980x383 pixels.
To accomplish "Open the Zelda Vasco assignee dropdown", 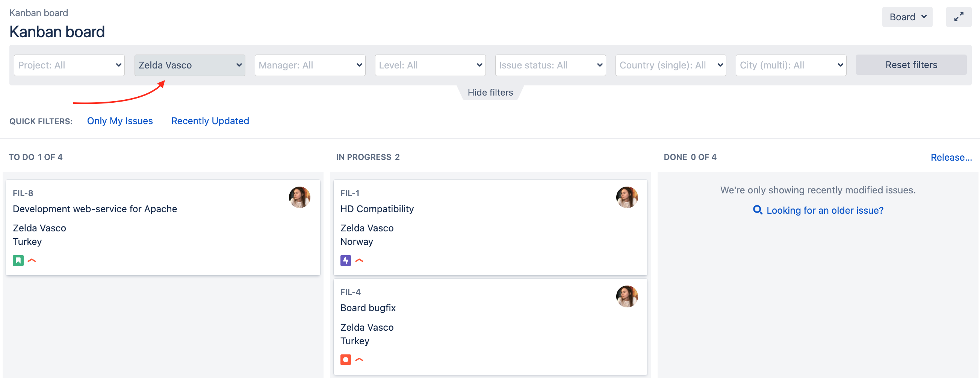I will [x=189, y=65].
